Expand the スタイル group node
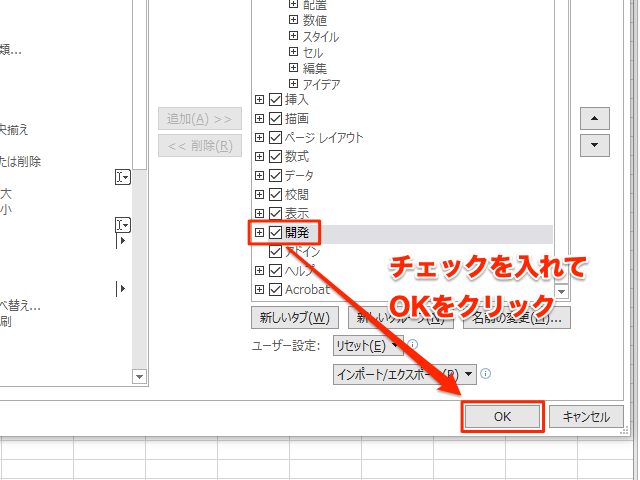This screenshot has width=640, height=480. pyautogui.click(x=294, y=37)
